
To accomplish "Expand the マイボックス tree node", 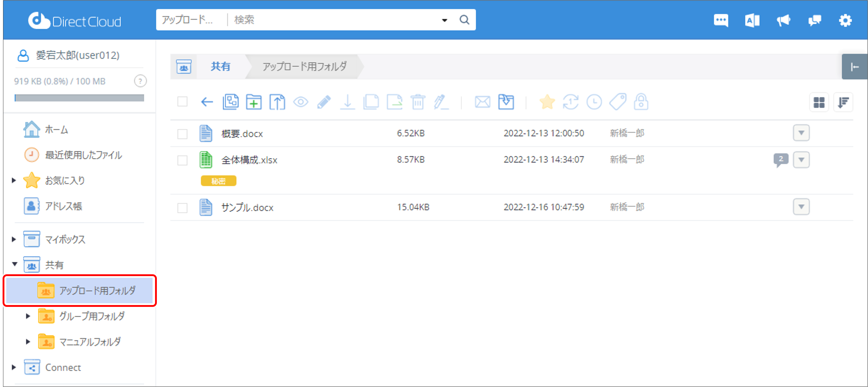I will pyautogui.click(x=14, y=239).
